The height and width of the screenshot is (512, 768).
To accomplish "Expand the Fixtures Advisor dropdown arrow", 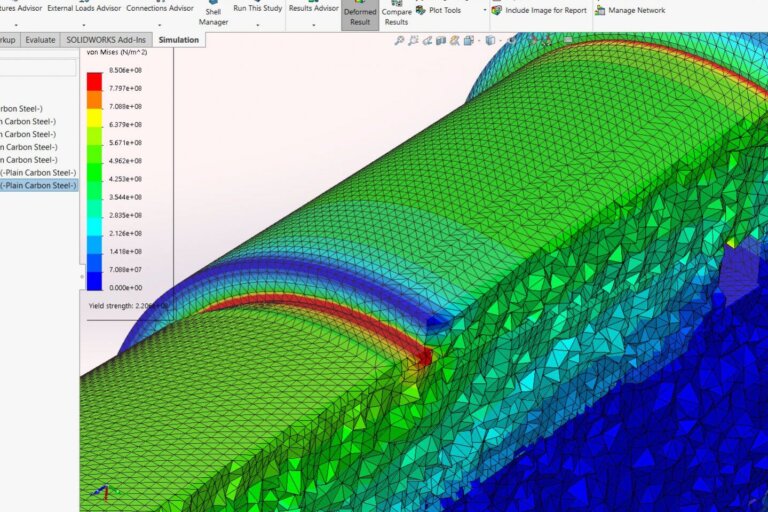I will [x=16, y=25].
